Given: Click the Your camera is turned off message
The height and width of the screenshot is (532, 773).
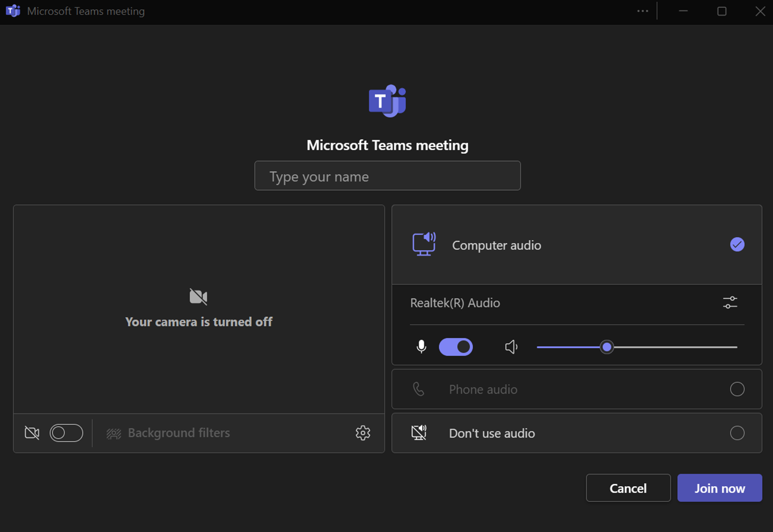Looking at the screenshot, I should pyautogui.click(x=199, y=322).
